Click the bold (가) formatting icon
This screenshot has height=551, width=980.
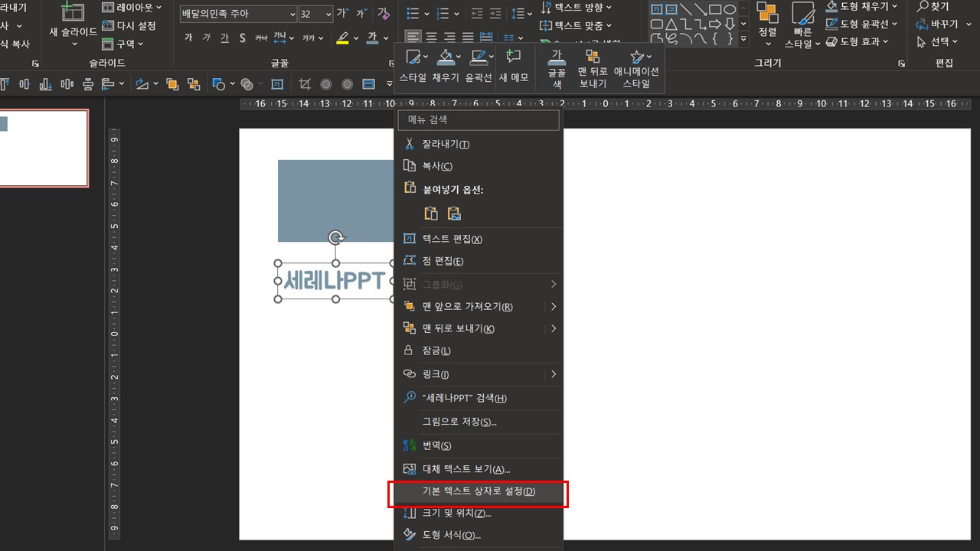pos(188,37)
